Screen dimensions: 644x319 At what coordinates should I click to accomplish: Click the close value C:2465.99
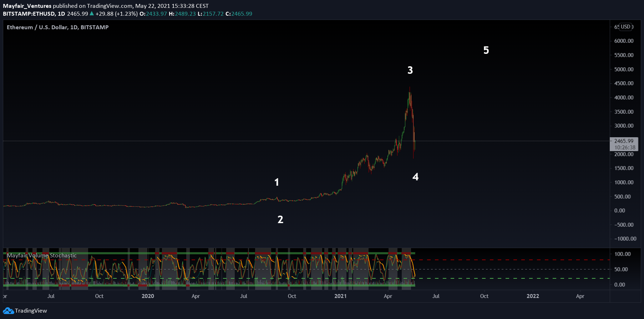tap(239, 14)
